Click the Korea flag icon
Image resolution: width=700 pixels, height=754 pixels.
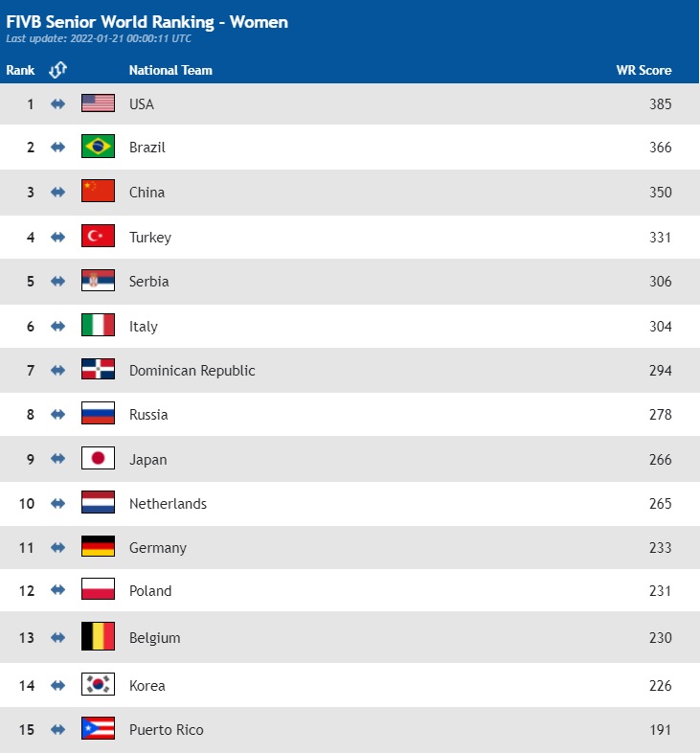pos(98,685)
